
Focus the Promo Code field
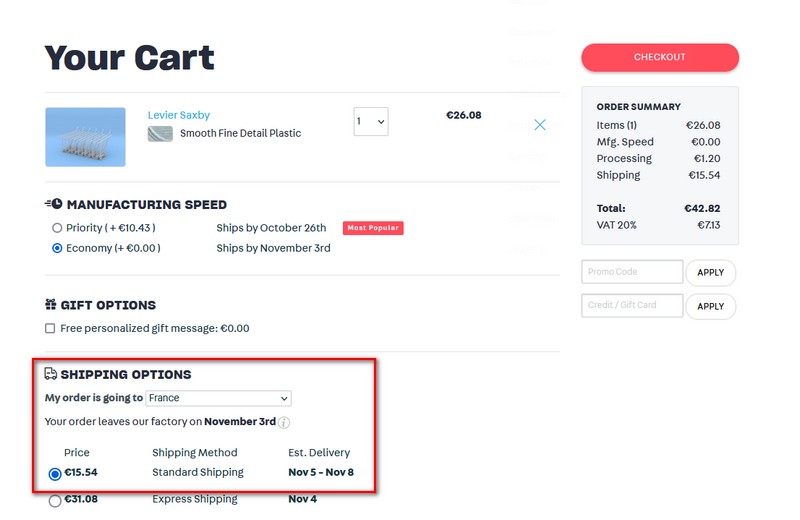[632, 272]
